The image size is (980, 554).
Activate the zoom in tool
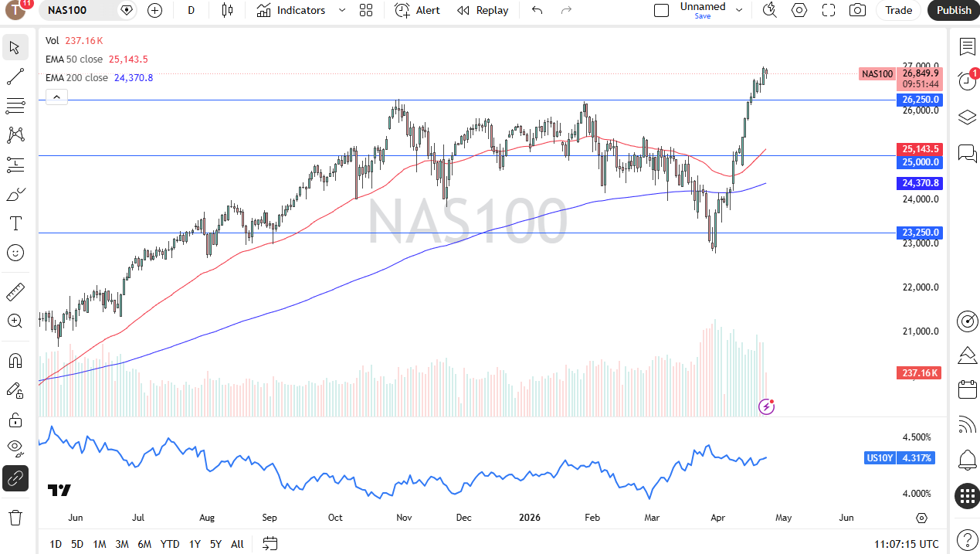[x=15, y=321]
